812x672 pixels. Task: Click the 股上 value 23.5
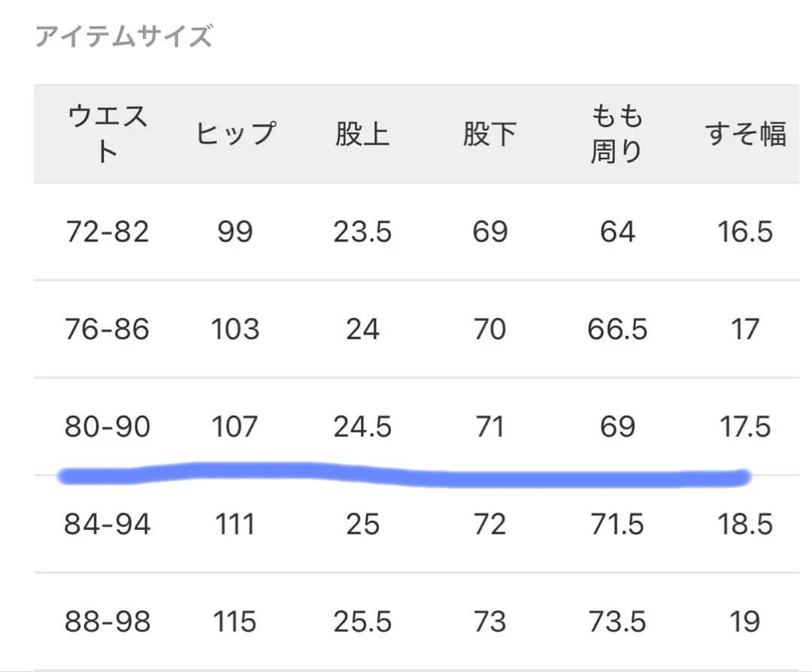(362, 232)
